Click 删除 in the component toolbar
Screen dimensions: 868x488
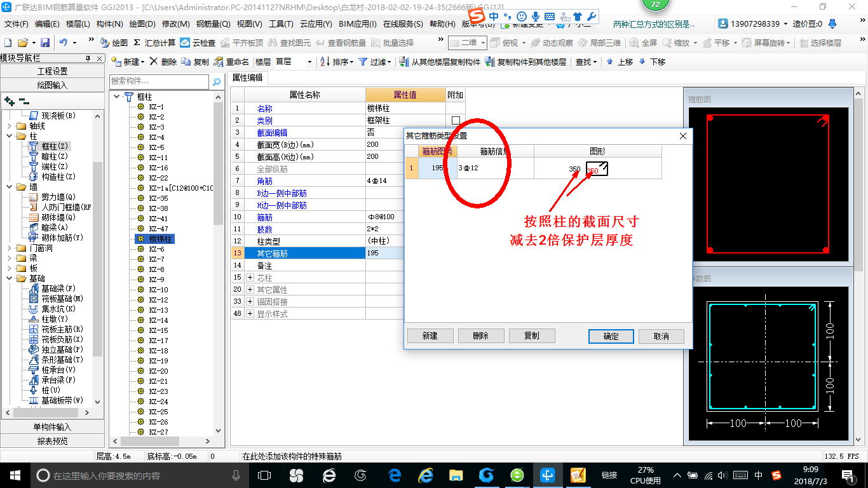pos(163,62)
